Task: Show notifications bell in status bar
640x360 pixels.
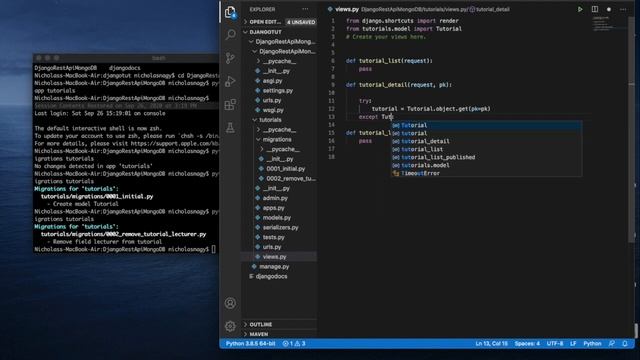Action: point(625,344)
